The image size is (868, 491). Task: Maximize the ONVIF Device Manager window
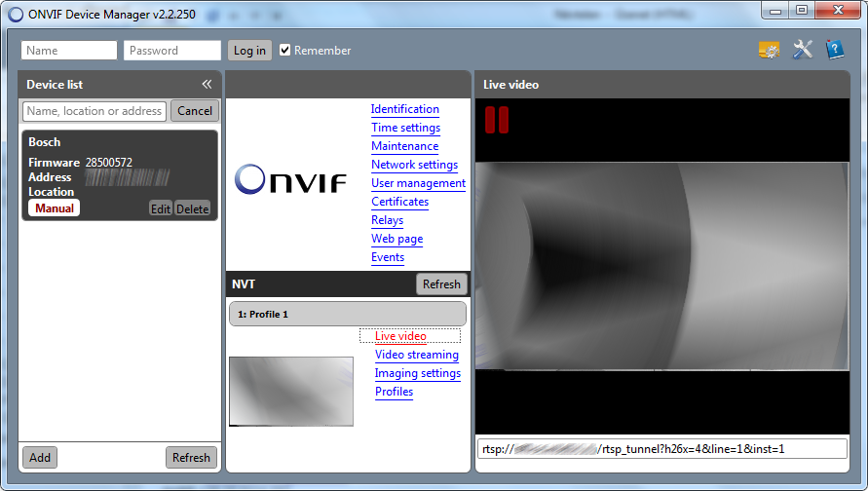coord(802,11)
